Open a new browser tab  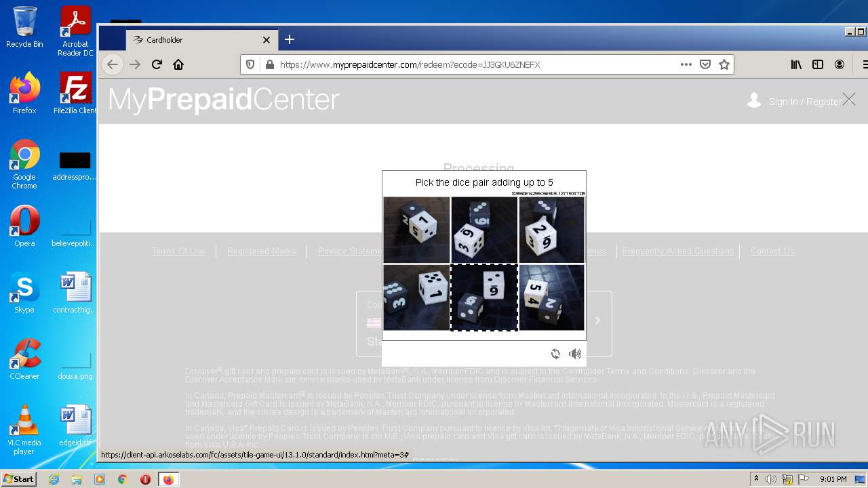click(290, 39)
